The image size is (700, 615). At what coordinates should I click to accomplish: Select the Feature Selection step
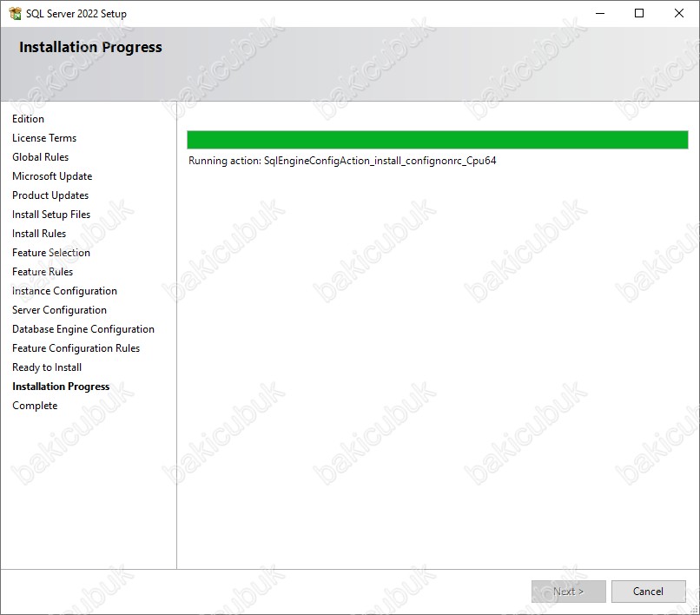(x=51, y=253)
